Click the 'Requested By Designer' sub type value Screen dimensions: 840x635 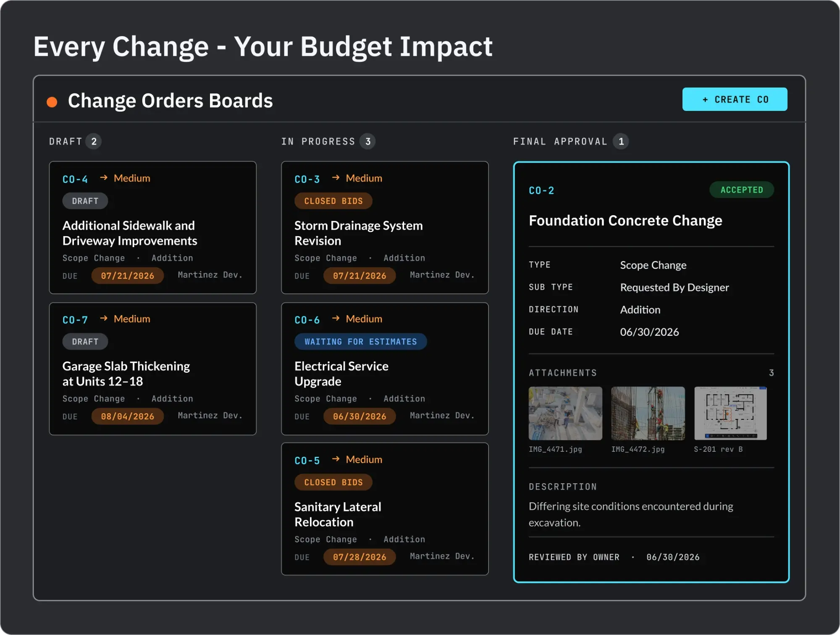(675, 287)
